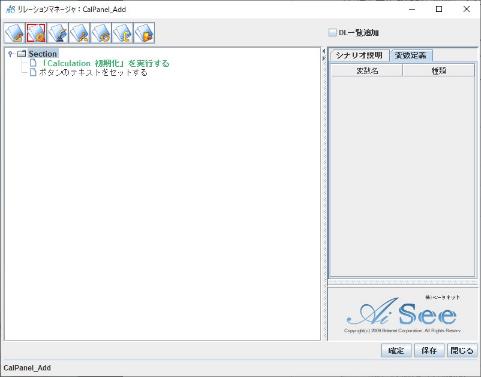Click the application icon in the title bar

(x=11, y=9)
